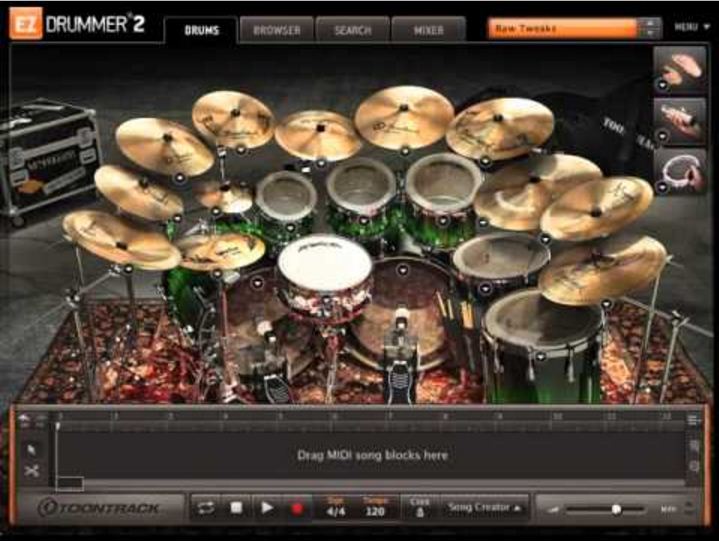The height and width of the screenshot is (542, 719).
Task: Play the shaker thumbnail
Action: coord(680,119)
